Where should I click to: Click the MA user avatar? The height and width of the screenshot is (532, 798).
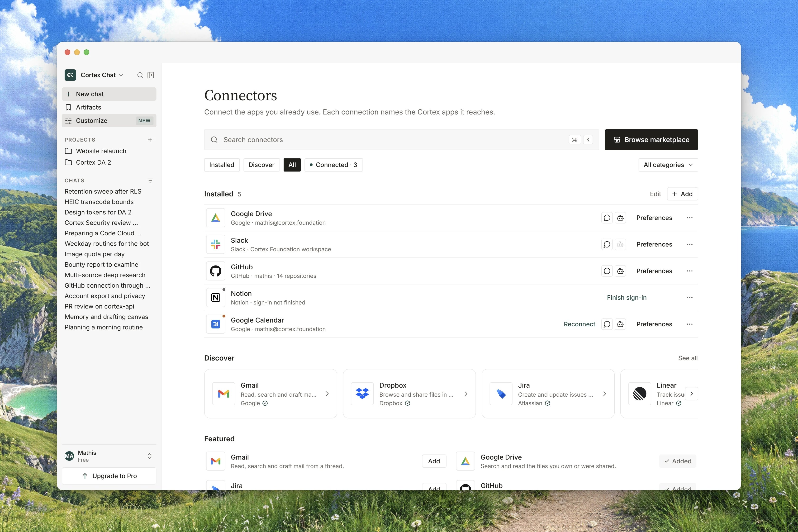pos(69,456)
